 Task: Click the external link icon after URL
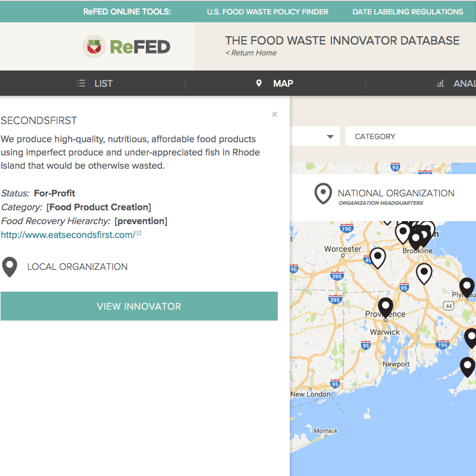tap(139, 233)
